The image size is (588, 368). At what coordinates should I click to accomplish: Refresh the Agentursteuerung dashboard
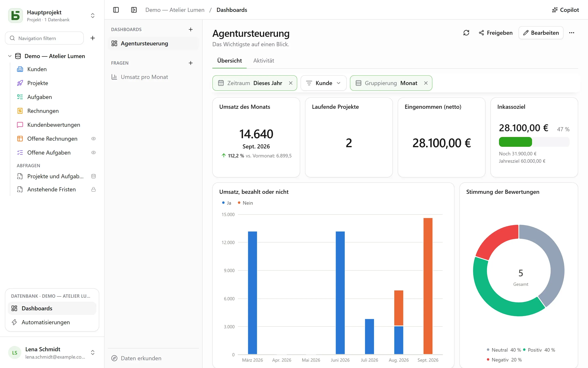[x=466, y=33]
